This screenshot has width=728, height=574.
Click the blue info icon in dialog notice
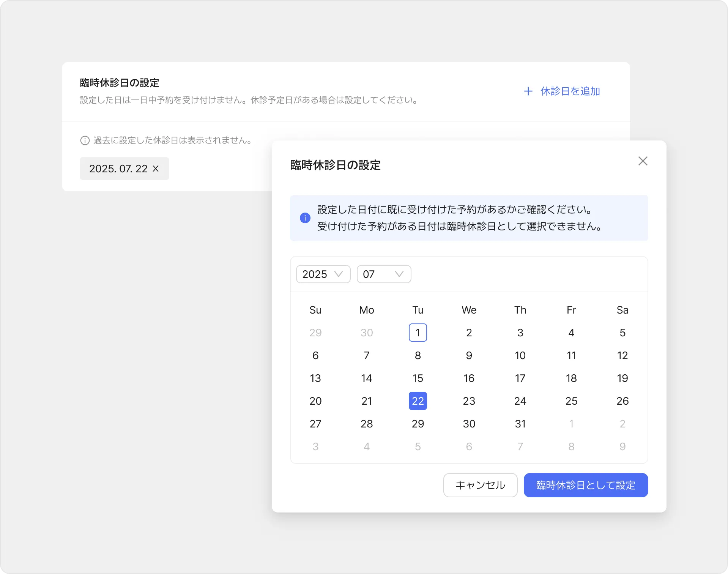(305, 218)
